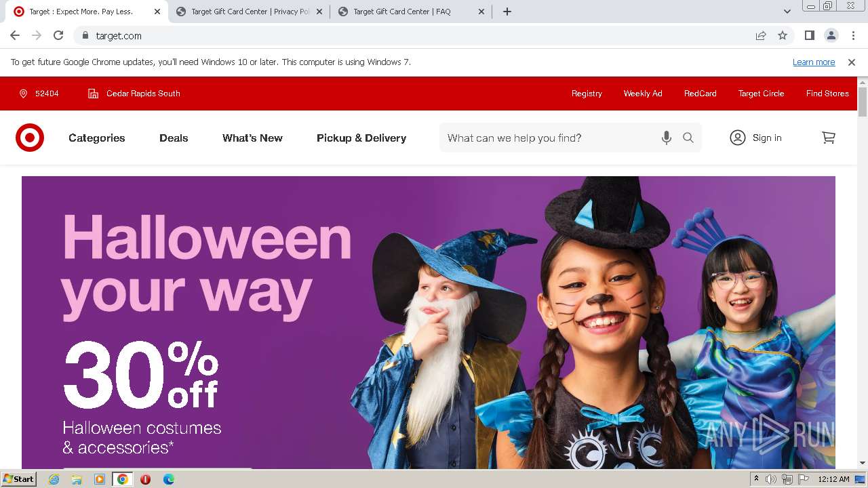The width and height of the screenshot is (868, 488).
Task: Click the microphone voice search icon
Action: click(667, 138)
